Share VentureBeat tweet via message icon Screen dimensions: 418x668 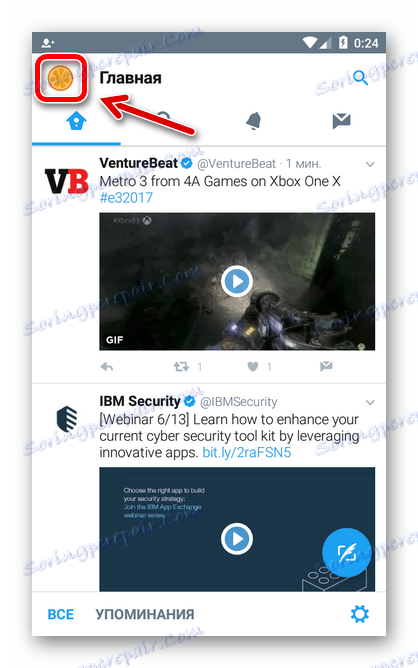point(326,366)
